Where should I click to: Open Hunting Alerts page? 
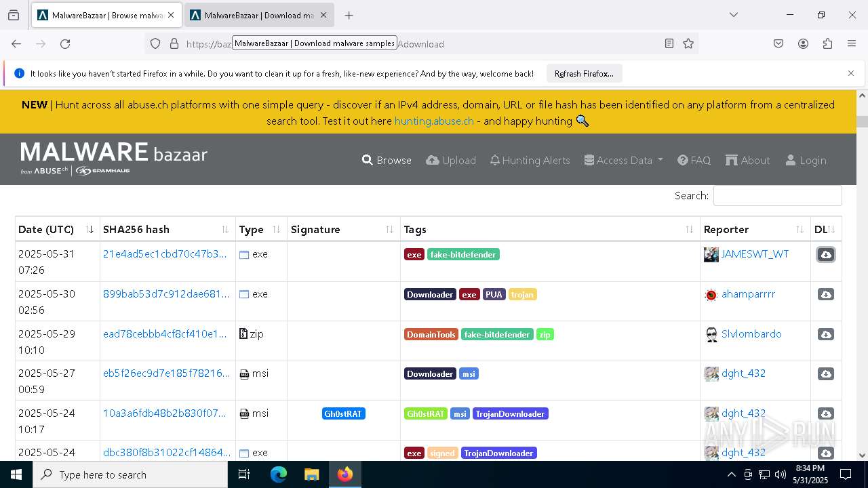coord(530,160)
